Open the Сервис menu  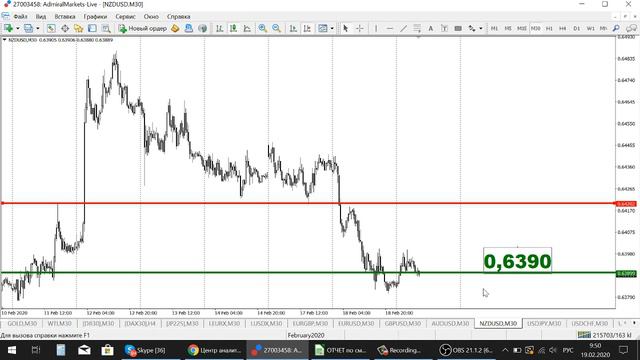(x=125, y=17)
